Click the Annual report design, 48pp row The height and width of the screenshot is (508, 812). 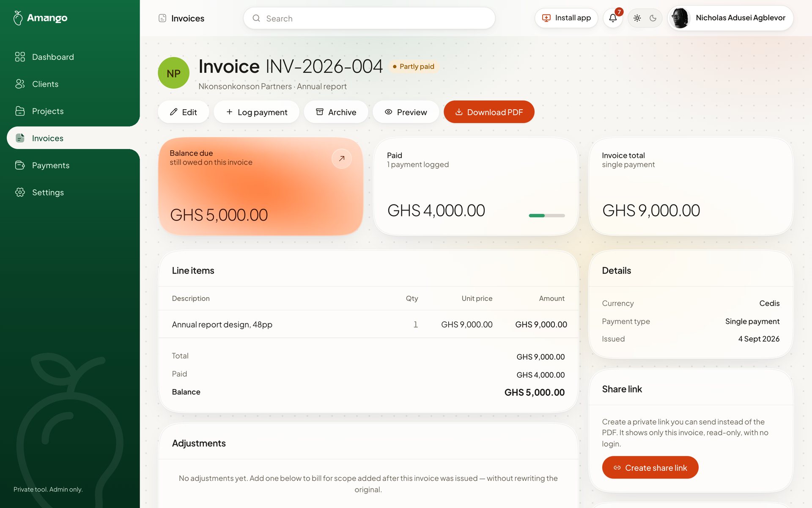[x=368, y=324]
